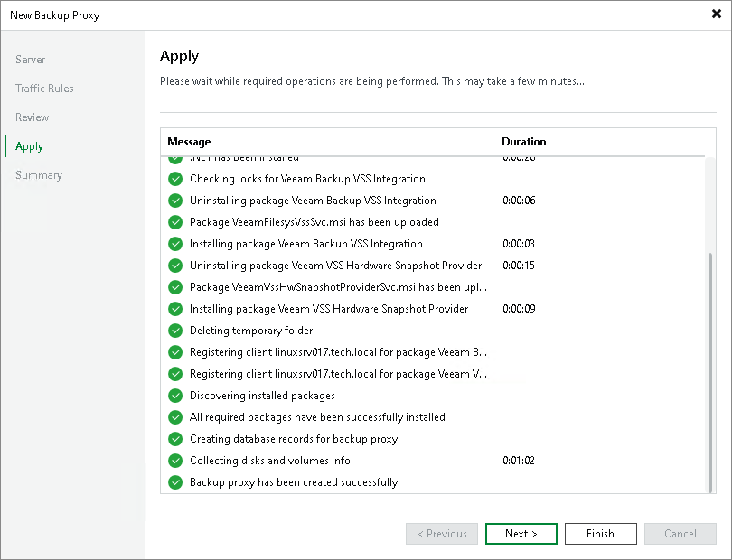Select 'All required packages have been successfully installed'
The height and width of the screenshot is (560, 732).
click(x=317, y=417)
